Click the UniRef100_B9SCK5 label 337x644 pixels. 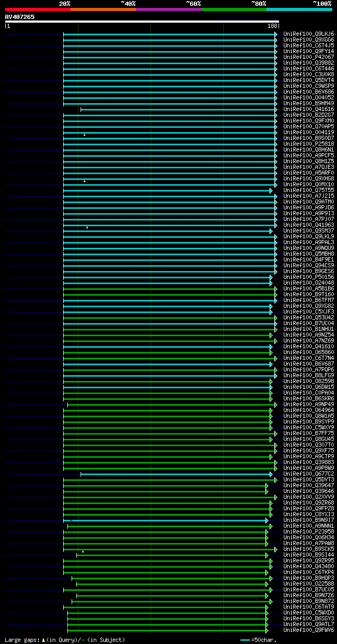tap(309, 549)
